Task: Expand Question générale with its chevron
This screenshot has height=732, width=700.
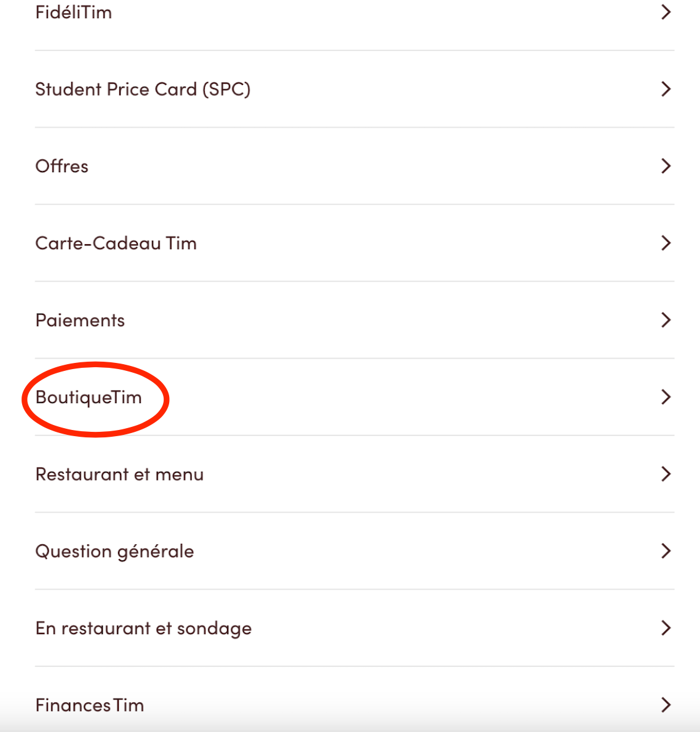Action: pyautogui.click(x=666, y=551)
